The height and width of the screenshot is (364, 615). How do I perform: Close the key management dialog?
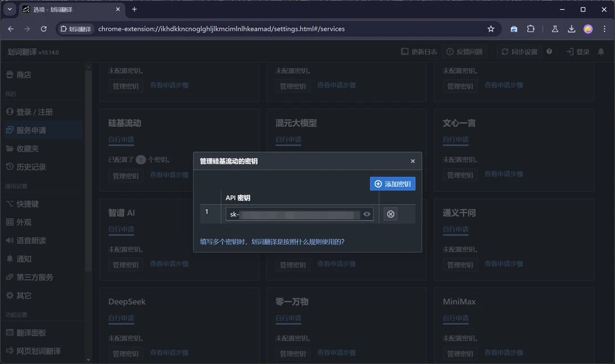tap(413, 161)
